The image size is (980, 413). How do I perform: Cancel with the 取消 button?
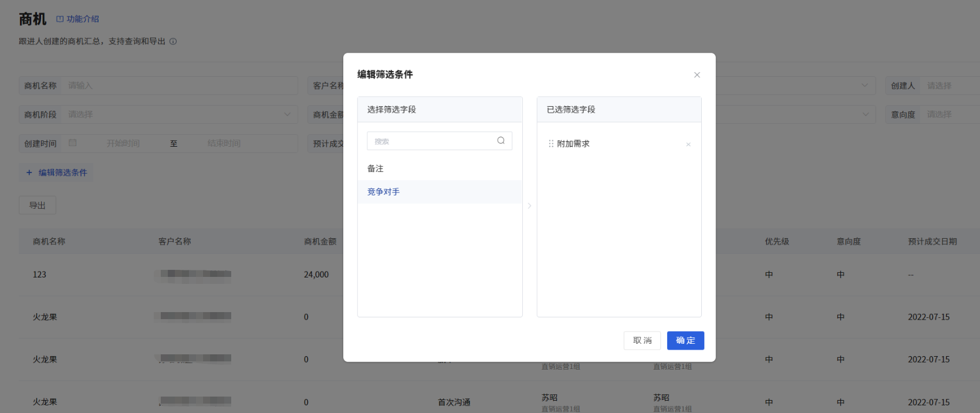[x=642, y=340]
